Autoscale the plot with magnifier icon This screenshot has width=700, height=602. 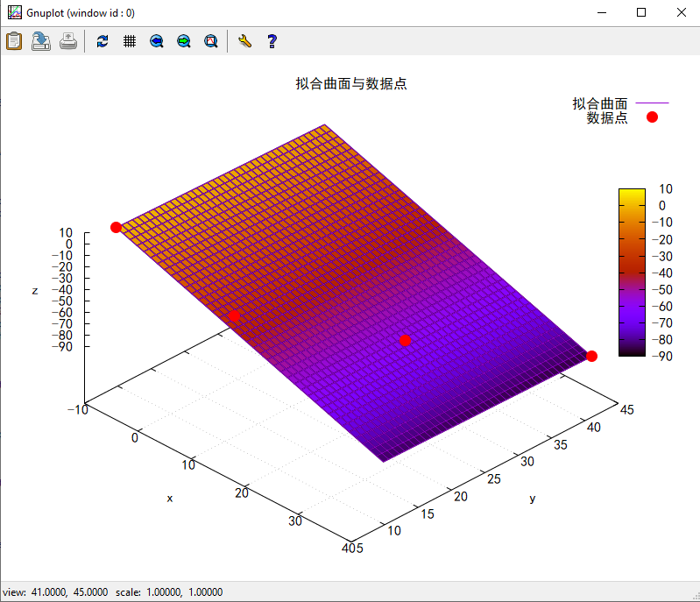pos(211,41)
